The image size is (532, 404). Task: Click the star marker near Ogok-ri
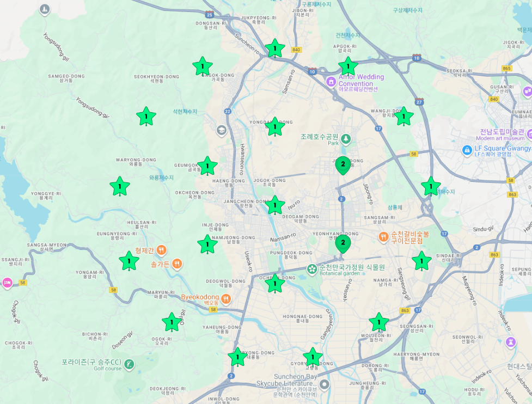pos(172,322)
